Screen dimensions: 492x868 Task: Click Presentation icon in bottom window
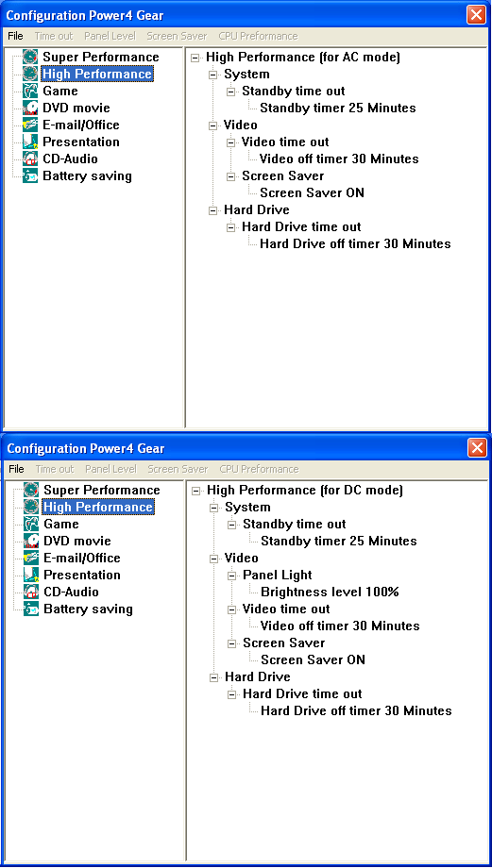point(31,575)
